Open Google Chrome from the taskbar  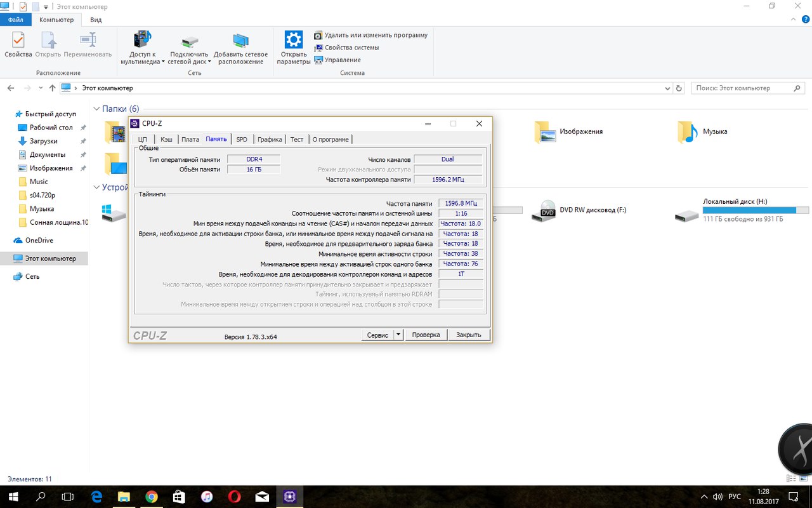coord(151,496)
